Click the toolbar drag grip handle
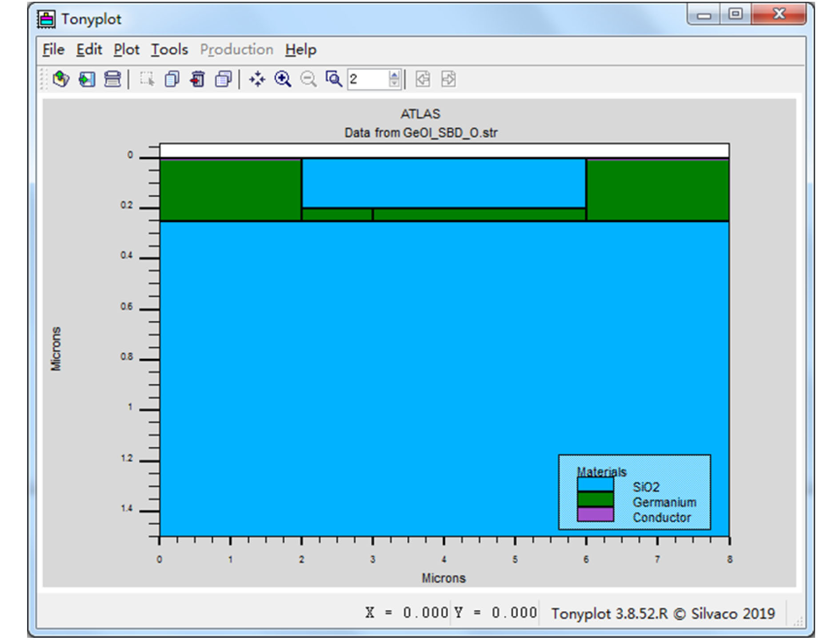This screenshot has width=840, height=640. tap(44, 79)
